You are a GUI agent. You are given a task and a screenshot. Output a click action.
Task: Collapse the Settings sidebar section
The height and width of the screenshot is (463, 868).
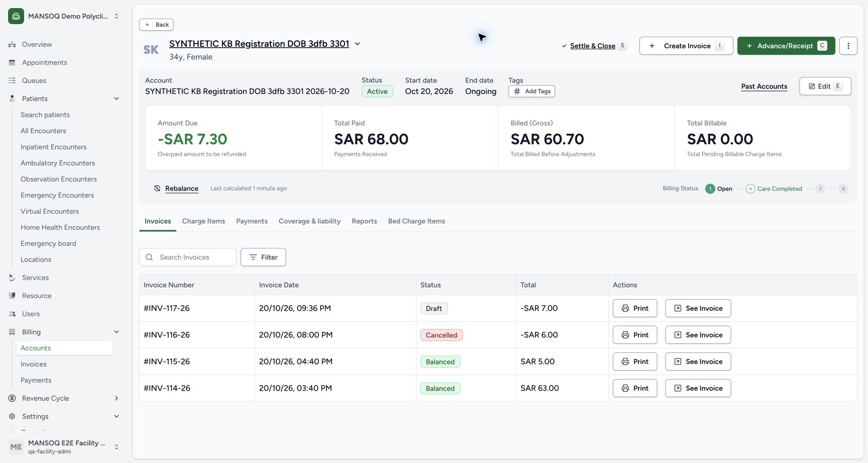point(117,416)
